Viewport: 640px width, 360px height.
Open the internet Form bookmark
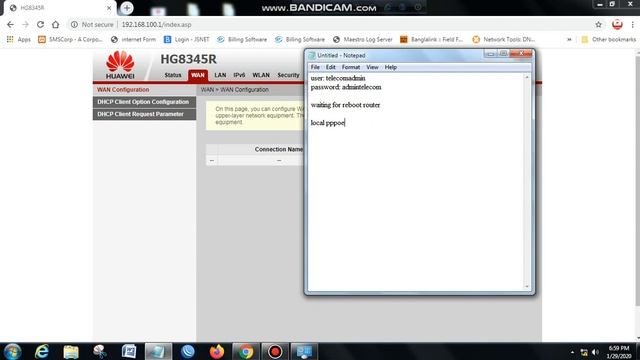133,39
